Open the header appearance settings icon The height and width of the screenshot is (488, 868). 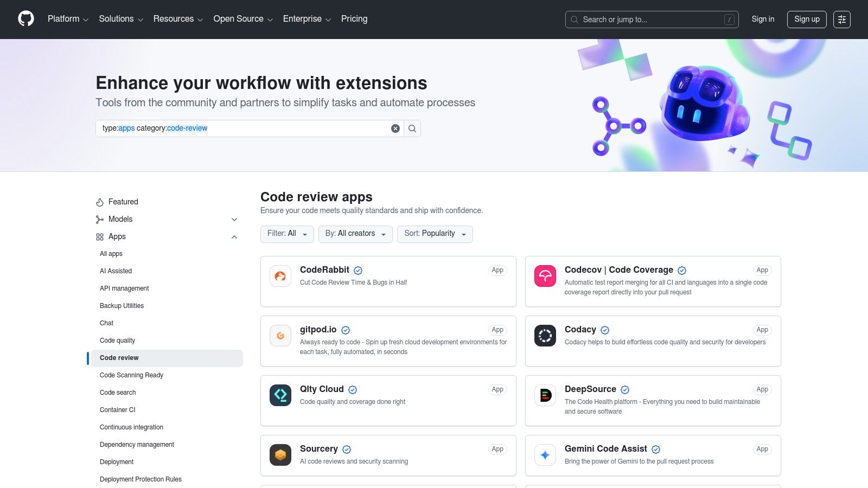coord(842,20)
